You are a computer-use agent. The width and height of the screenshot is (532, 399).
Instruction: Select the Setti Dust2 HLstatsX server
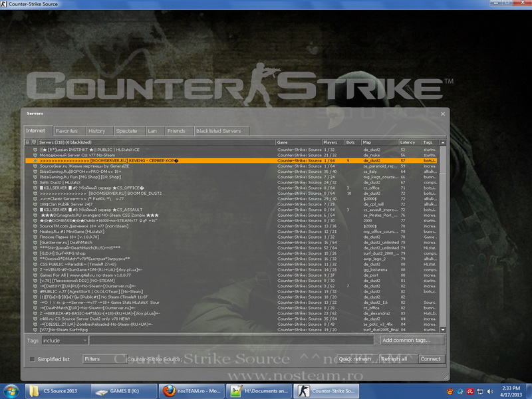coord(231,182)
